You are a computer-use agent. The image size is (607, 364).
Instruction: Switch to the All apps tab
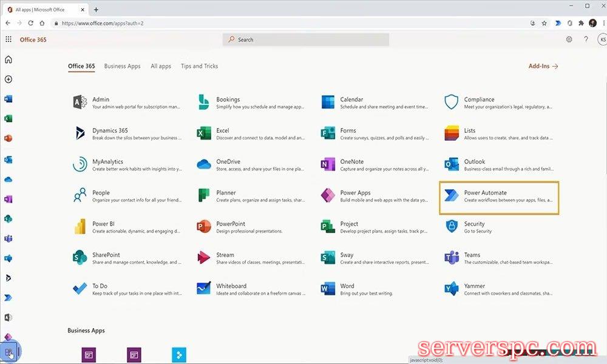click(x=161, y=66)
